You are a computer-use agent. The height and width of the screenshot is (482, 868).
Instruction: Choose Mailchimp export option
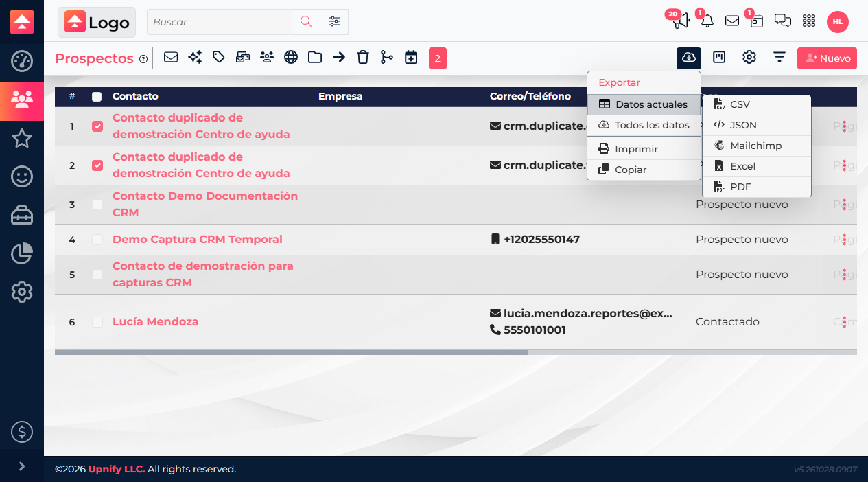coord(757,146)
